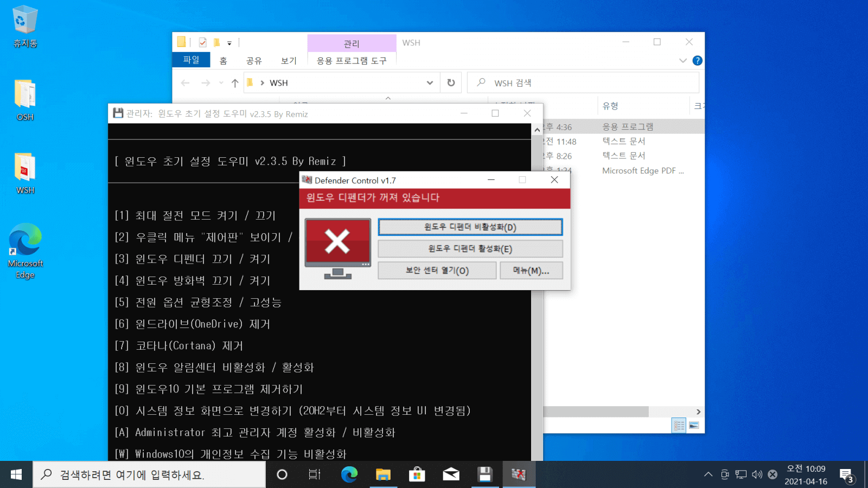This screenshot has height=488, width=868.
Task: Select the row with time 8:26
Action: pos(624,156)
